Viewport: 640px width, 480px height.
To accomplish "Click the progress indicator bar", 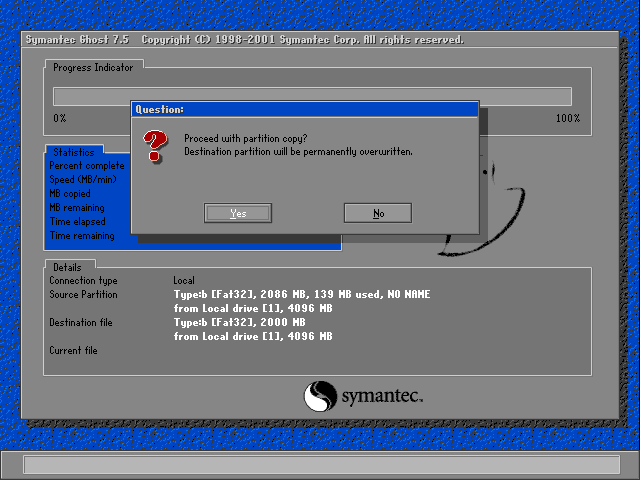I will [x=312, y=96].
